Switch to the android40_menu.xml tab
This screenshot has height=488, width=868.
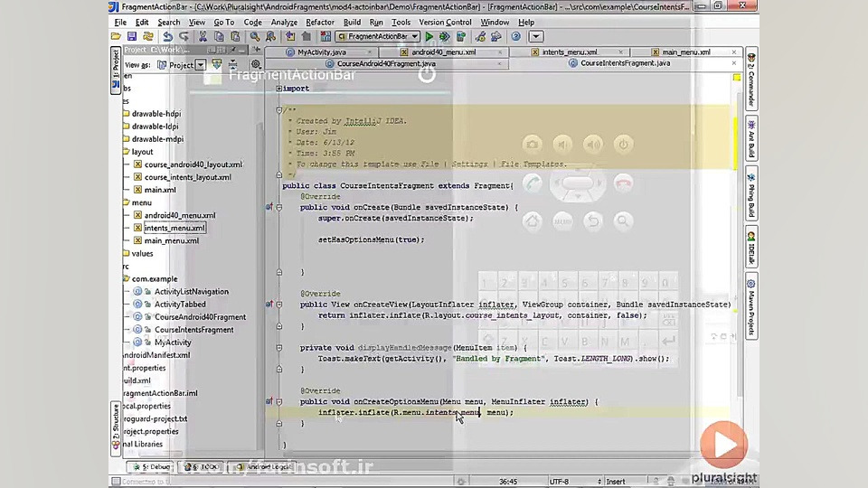tap(443, 52)
